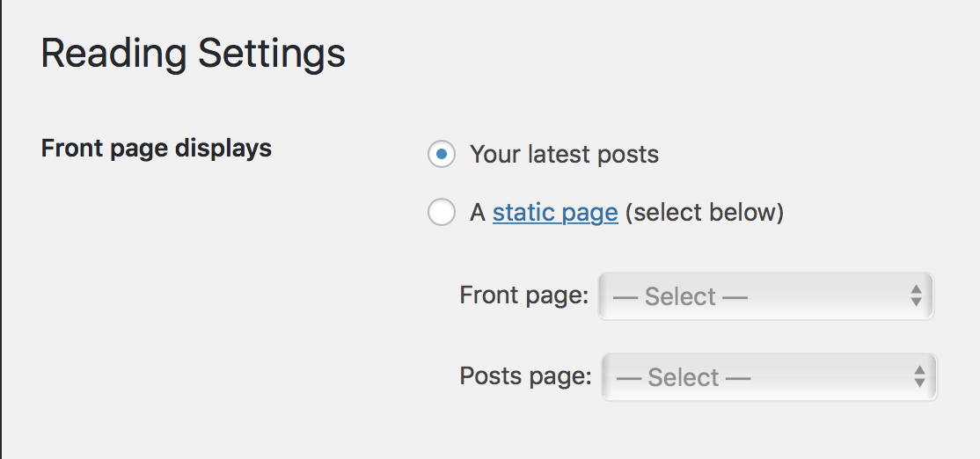980x459 pixels.
Task: Select the "Your latest posts" radio button
Action: [x=442, y=155]
